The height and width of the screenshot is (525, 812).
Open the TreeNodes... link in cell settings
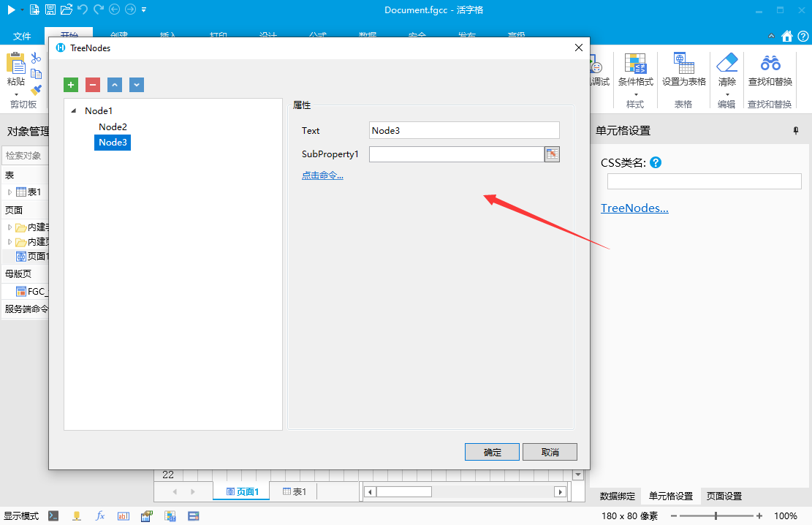tap(634, 208)
